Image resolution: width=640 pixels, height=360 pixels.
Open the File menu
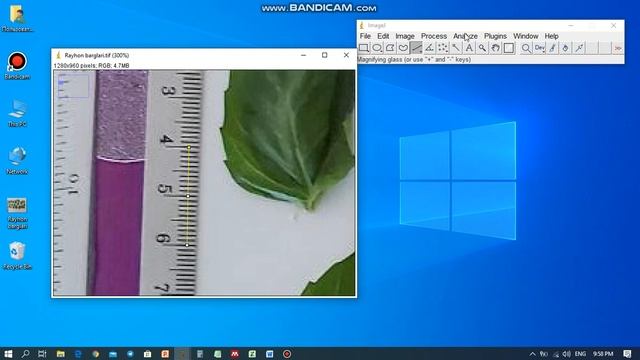tap(365, 36)
